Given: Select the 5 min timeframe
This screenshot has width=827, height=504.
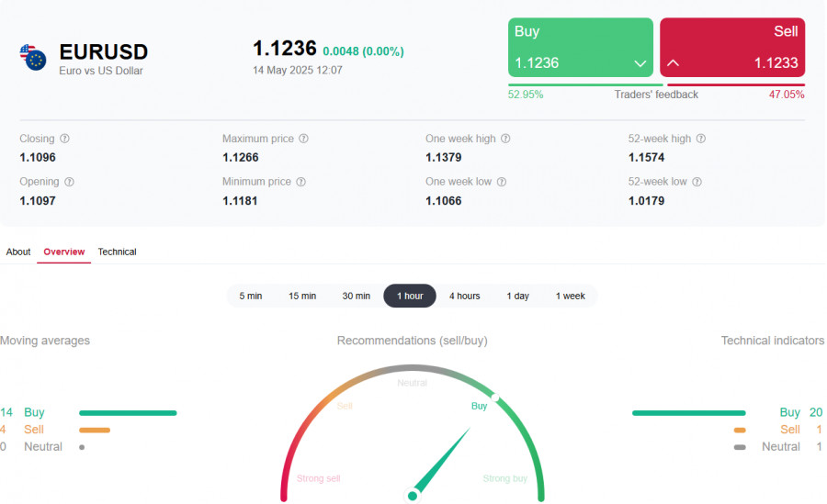Looking at the screenshot, I should point(251,296).
